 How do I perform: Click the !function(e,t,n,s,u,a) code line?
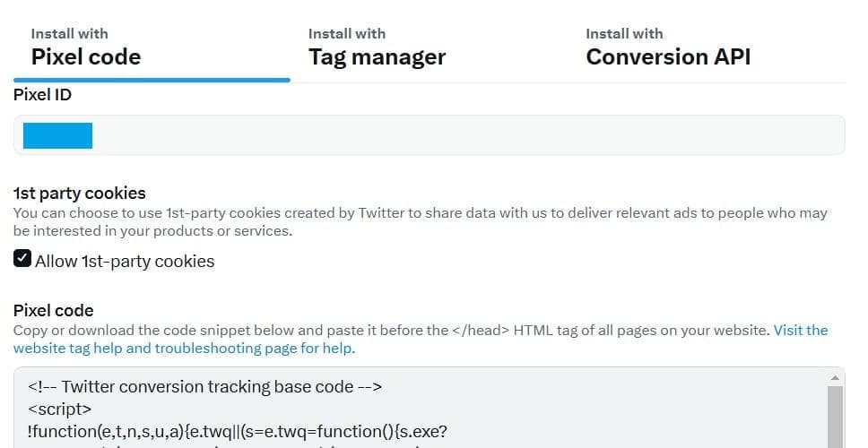click(238, 431)
